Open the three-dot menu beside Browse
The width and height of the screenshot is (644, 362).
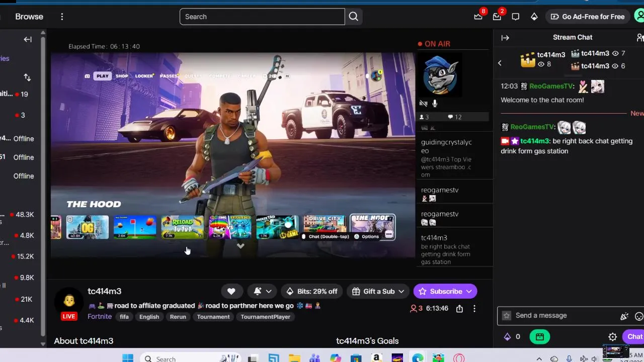[x=62, y=17]
